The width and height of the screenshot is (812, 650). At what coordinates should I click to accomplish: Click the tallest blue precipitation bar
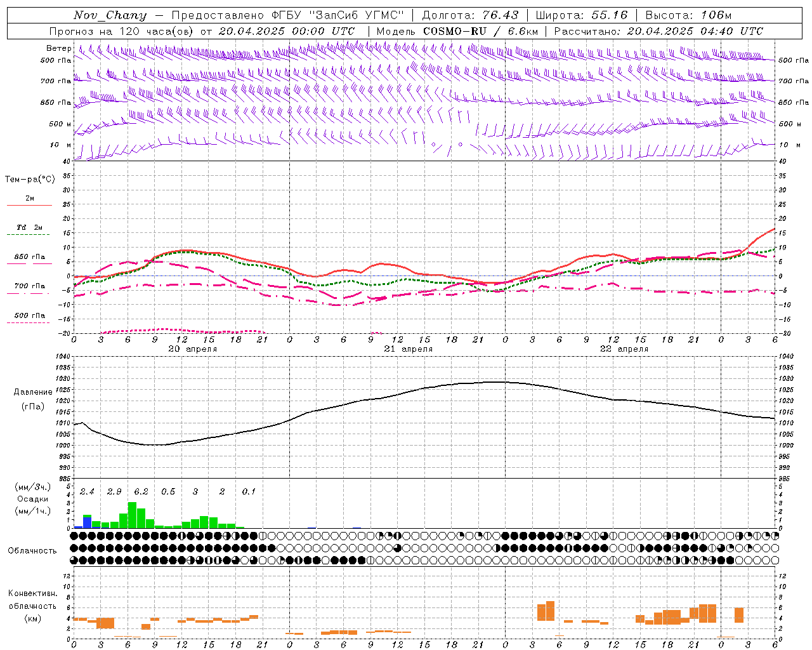[x=87, y=523]
